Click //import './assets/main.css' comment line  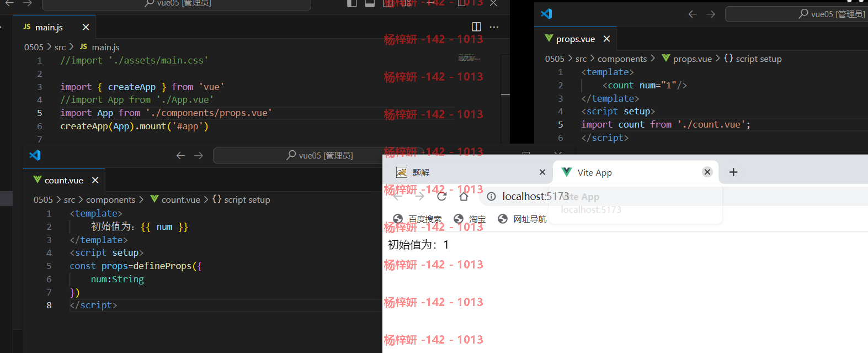134,60
